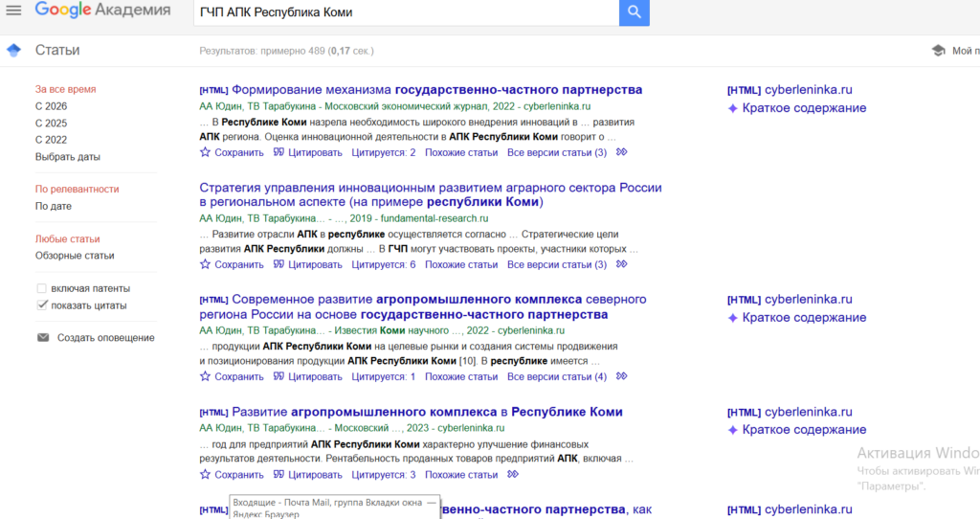Screen dimensions: 980x519
Task: Open Похожие статьи for Развитие агропромышленного result
Action: tap(461, 475)
